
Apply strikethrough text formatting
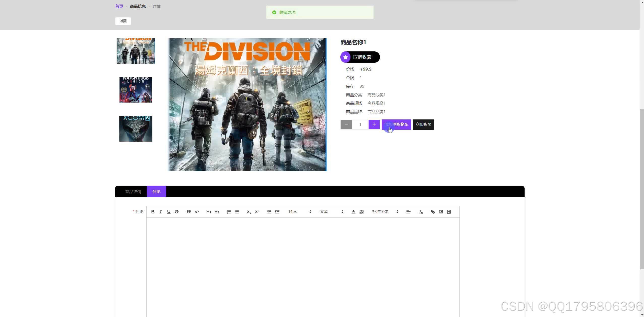click(177, 212)
